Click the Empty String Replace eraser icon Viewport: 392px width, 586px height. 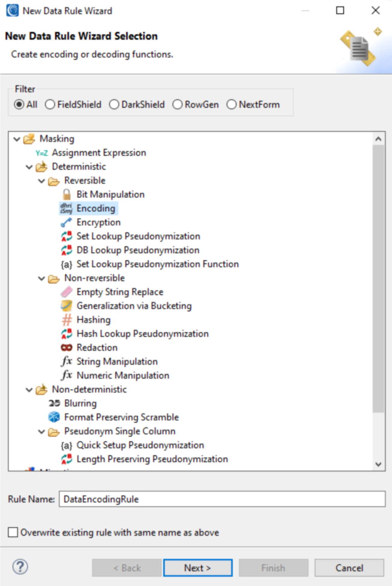coord(66,292)
